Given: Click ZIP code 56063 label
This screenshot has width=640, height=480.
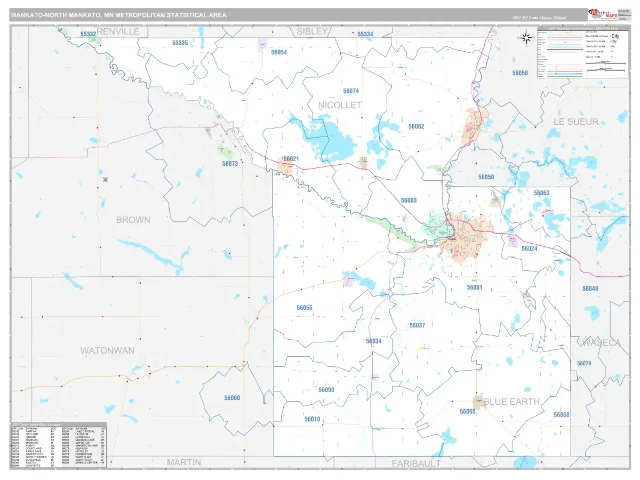Looking at the screenshot, I should pyautogui.click(x=542, y=193).
